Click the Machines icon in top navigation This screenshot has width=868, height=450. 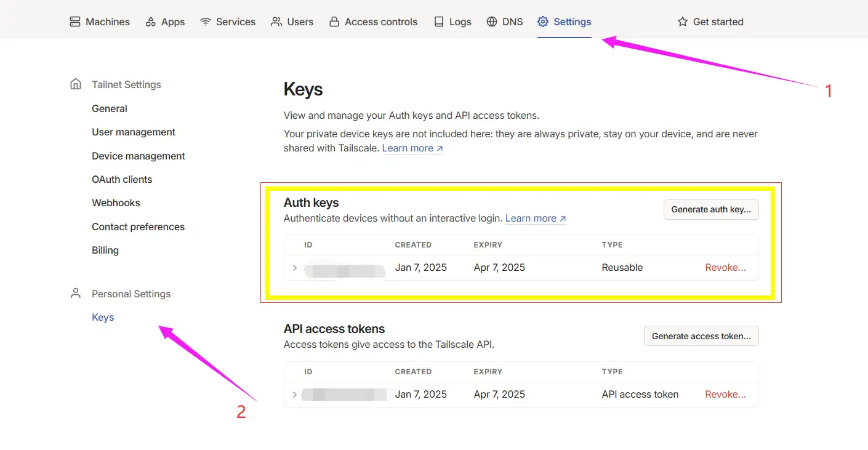(75, 22)
